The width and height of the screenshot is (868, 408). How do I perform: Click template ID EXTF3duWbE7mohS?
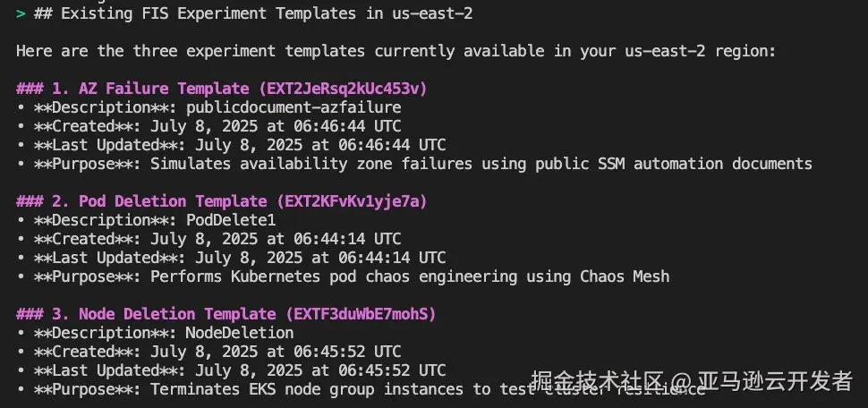[361, 314]
